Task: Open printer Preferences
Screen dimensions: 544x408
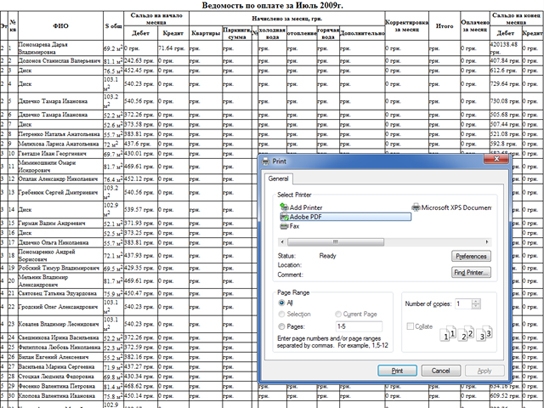Action: 471,256
